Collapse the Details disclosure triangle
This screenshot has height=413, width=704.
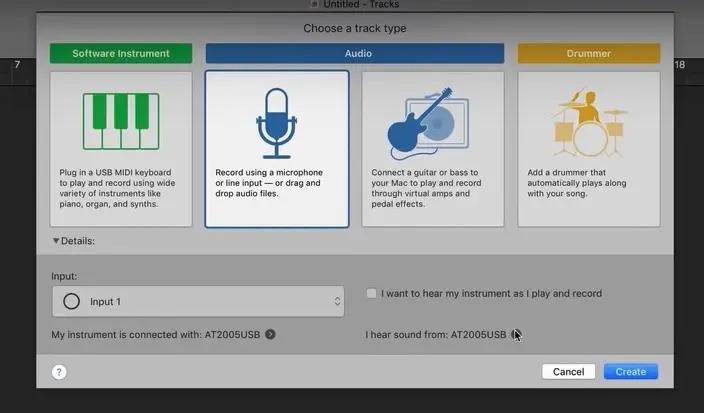[56, 241]
